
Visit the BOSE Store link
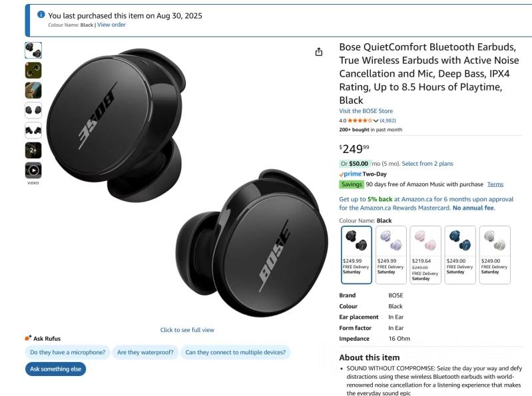366,111
